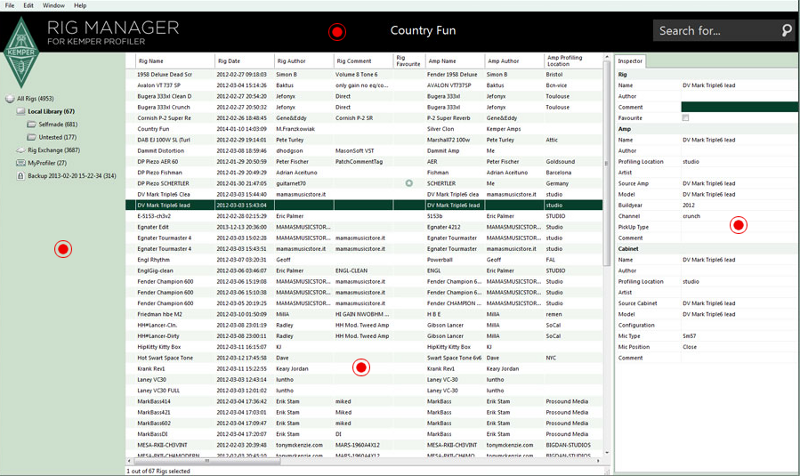The width and height of the screenshot is (800, 476).
Task: Sort by the Rig Favourite column header
Action: coord(409,61)
